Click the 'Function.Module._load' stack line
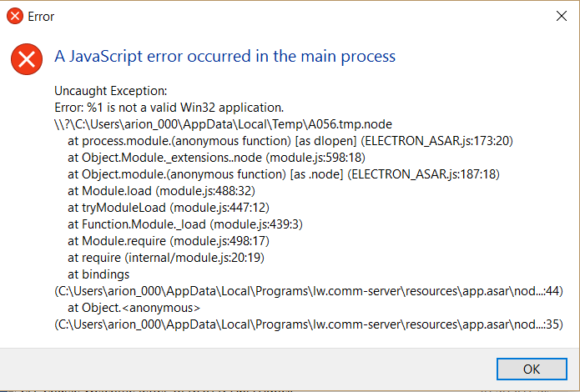This screenshot has height=392, width=580. pyautogui.click(x=185, y=224)
